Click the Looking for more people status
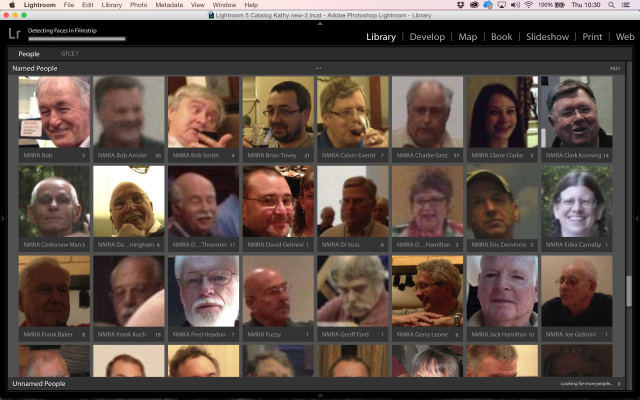This screenshot has width=640, height=400. click(587, 384)
